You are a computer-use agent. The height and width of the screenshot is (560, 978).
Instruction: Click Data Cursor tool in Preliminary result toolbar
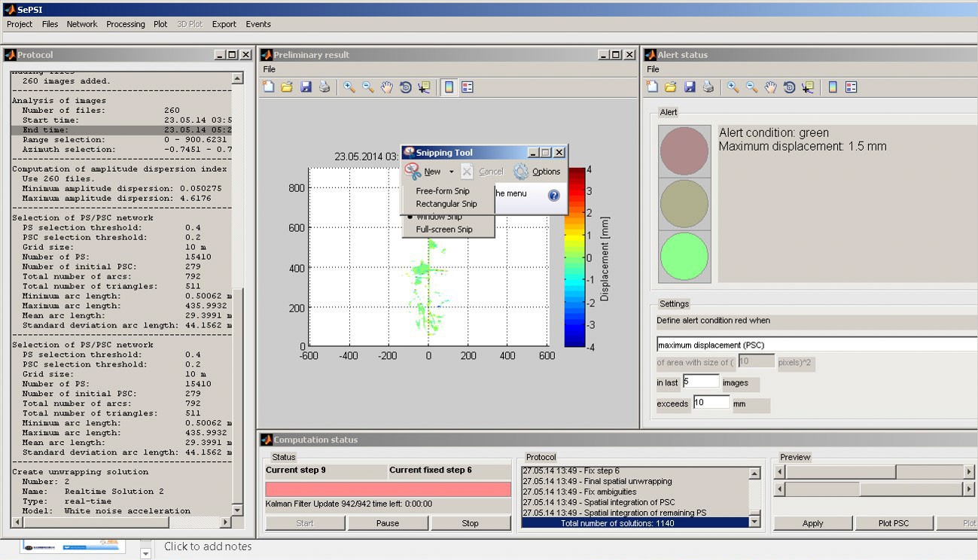tap(424, 87)
